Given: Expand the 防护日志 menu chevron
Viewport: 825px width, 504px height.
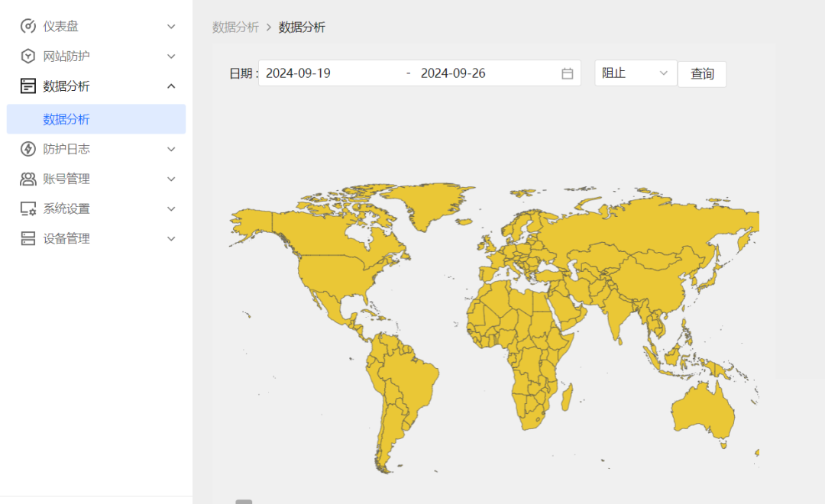Looking at the screenshot, I should pos(171,150).
